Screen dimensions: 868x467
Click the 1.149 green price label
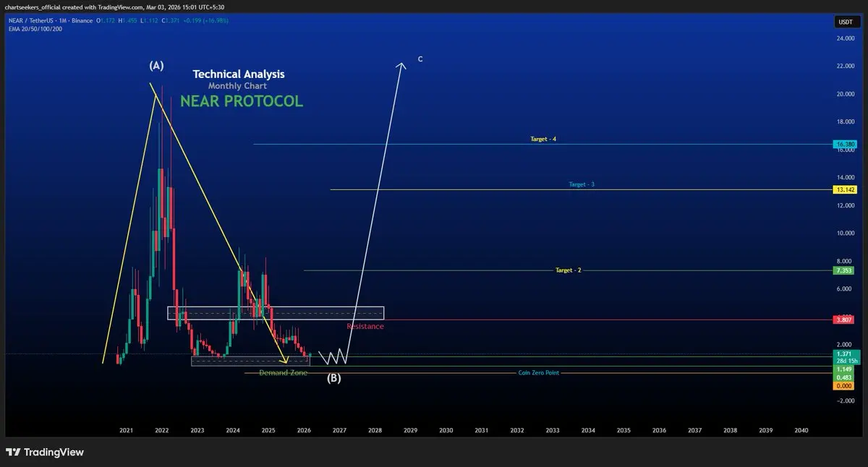point(844,369)
